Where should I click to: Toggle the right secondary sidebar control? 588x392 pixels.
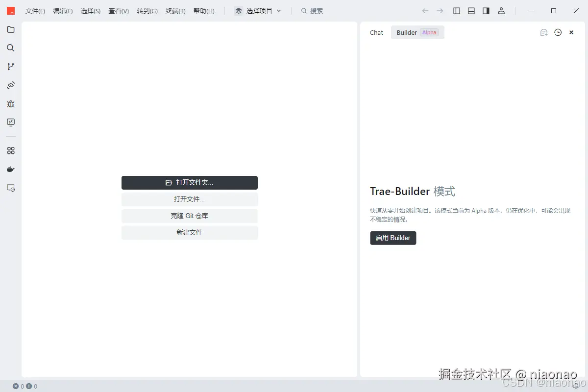pyautogui.click(x=486, y=10)
